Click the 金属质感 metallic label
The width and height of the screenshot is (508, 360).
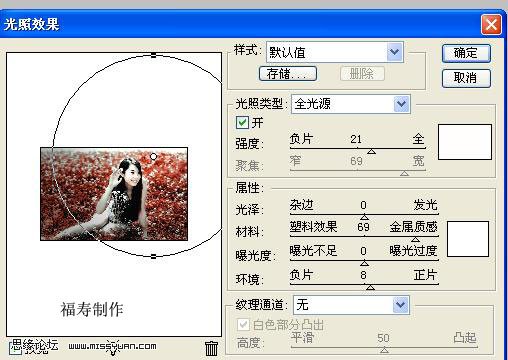pos(413,227)
